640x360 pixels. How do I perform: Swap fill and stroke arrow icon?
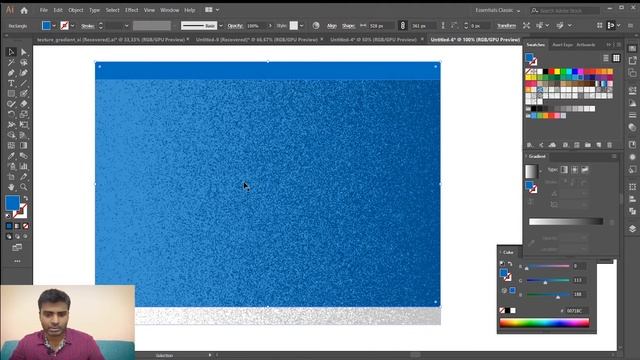click(x=25, y=198)
